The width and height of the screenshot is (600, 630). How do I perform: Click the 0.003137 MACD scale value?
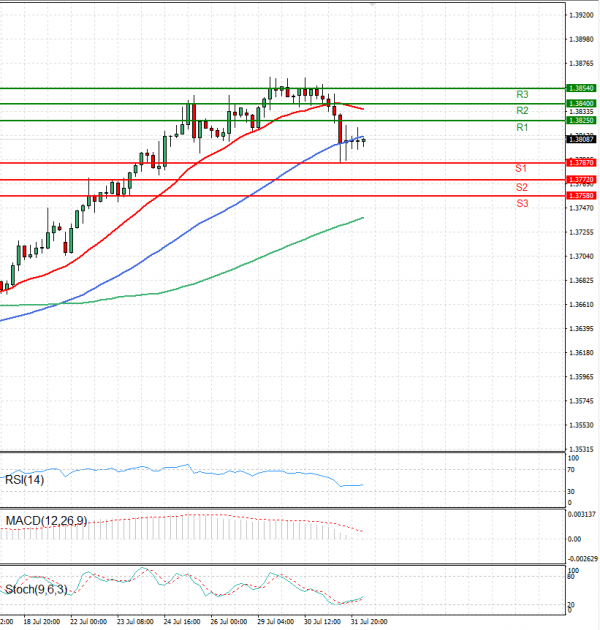(582, 514)
